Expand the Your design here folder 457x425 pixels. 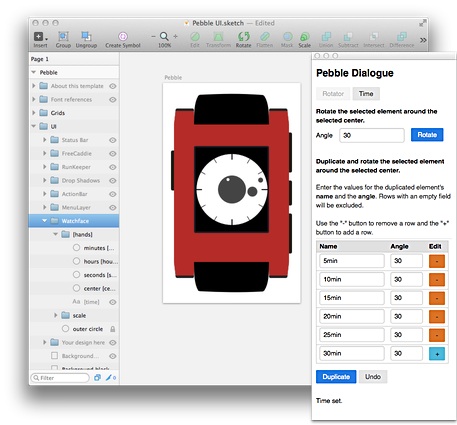(x=44, y=342)
